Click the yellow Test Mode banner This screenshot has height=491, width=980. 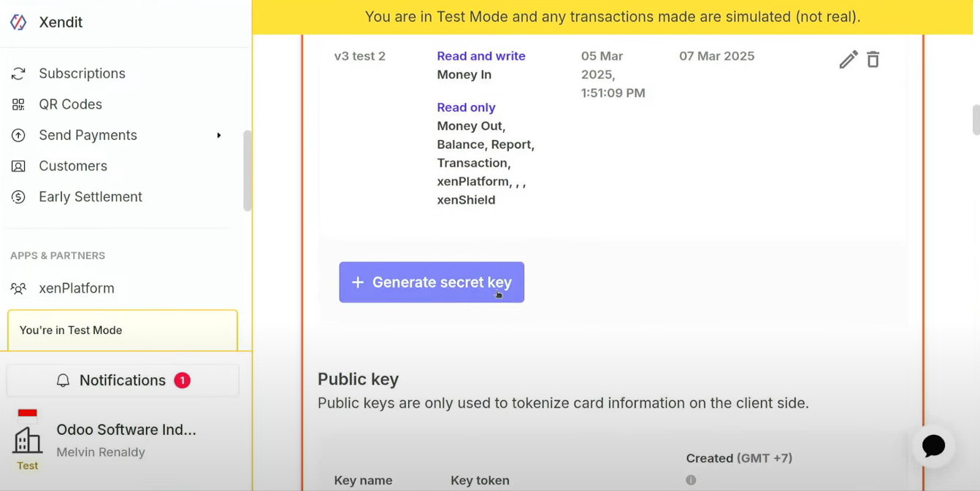pos(613,17)
